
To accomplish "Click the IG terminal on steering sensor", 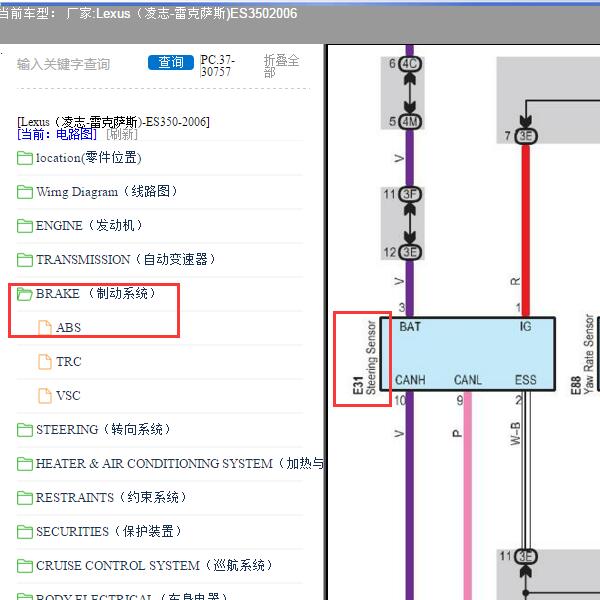I will click(x=525, y=326).
